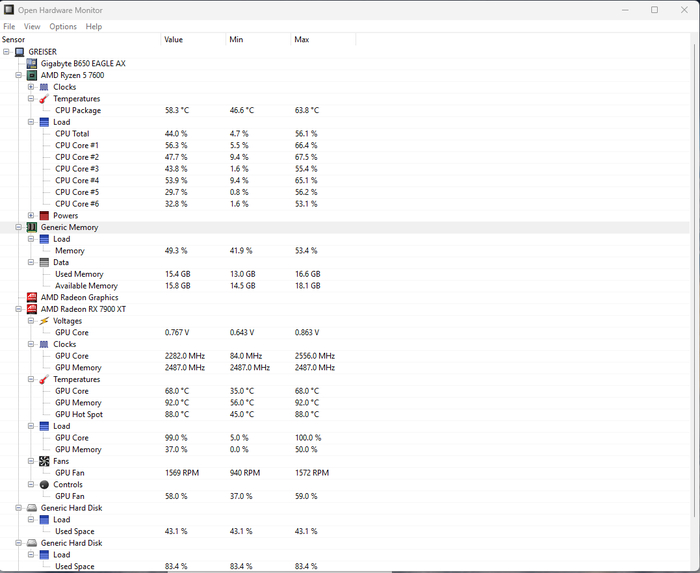
Task: Click the Value column header
Action: pyautogui.click(x=193, y=39)
